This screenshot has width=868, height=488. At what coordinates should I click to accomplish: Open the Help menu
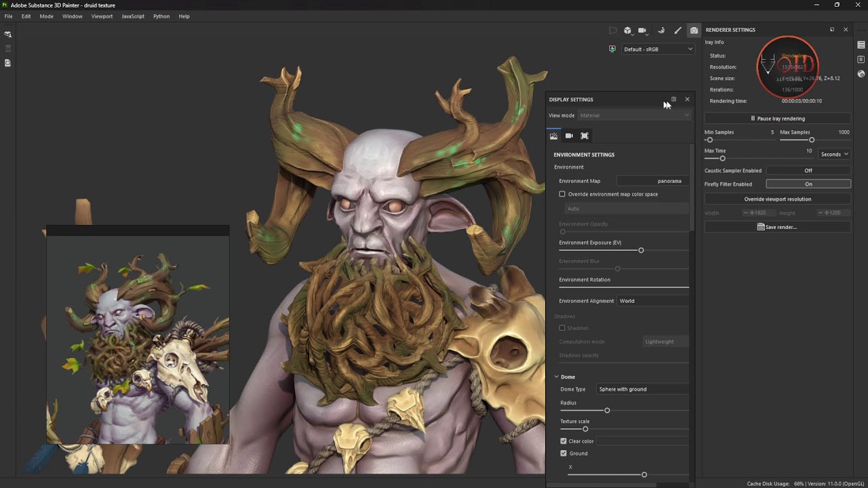click(184, 16)
